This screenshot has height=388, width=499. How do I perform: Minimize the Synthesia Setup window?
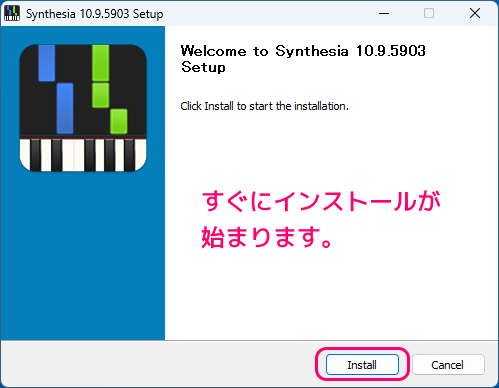pos(384,13)
